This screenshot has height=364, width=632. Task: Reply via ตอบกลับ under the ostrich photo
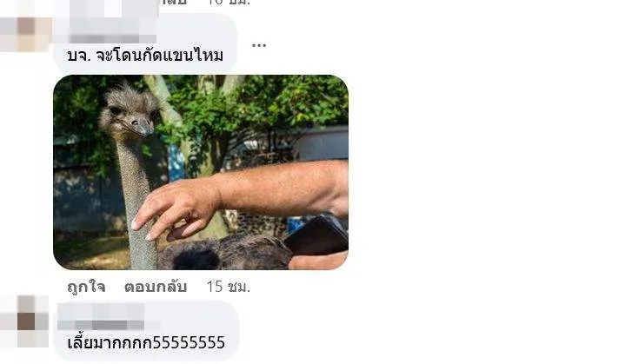[x=156, y=287]
